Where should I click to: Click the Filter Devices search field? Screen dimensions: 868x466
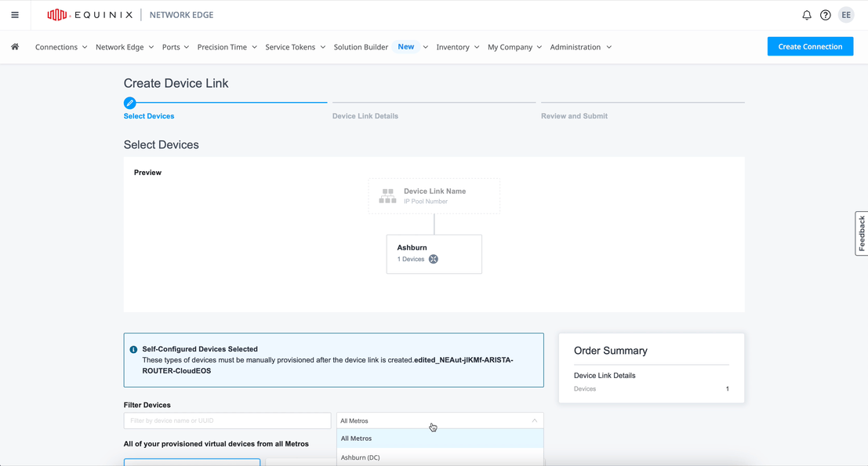point(227,420)
